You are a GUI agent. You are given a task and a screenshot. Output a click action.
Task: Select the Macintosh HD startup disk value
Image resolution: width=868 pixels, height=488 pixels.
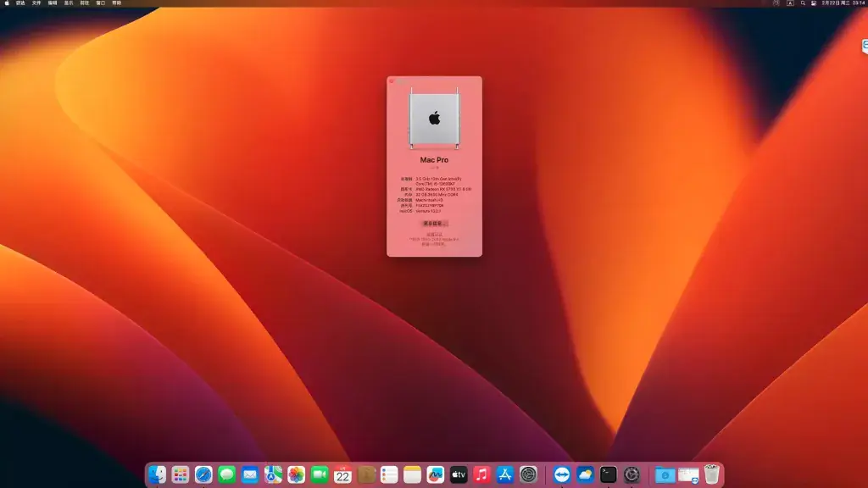[430, 200]
